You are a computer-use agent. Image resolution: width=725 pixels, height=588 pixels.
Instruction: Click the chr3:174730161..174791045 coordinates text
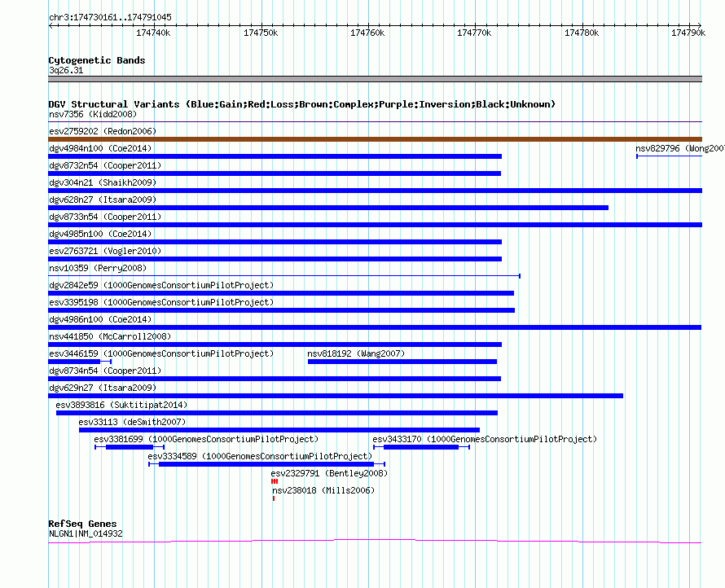110,18
